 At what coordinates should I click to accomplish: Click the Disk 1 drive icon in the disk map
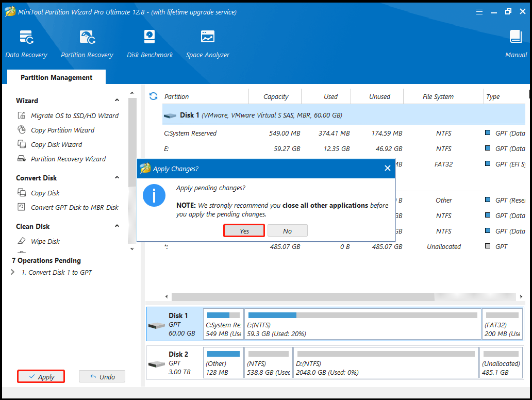(157, 325)
